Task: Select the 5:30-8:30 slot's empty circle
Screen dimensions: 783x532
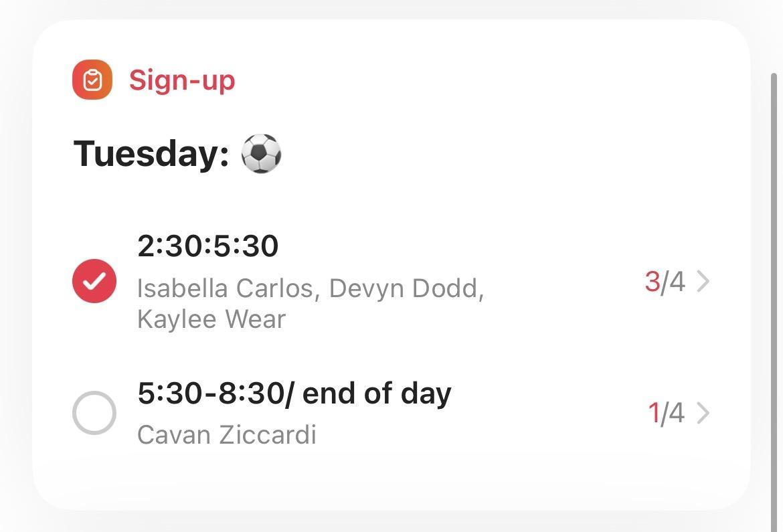Action: click(94, 413)
